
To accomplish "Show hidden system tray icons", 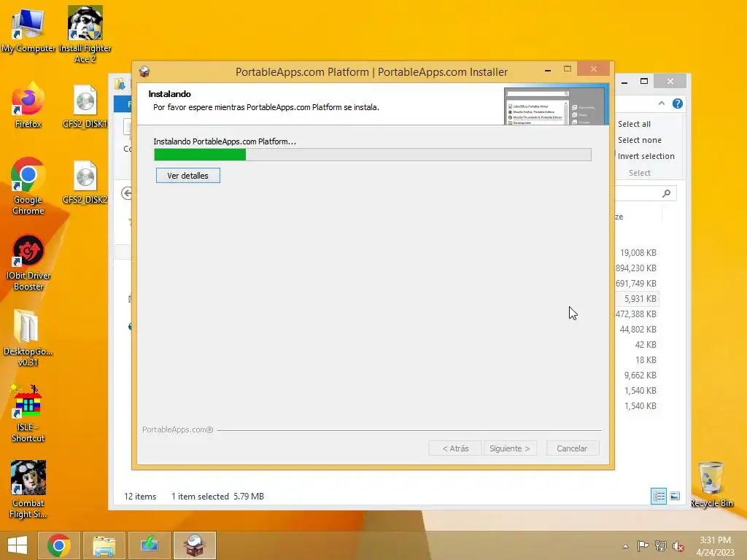I will tap(625, 546).
